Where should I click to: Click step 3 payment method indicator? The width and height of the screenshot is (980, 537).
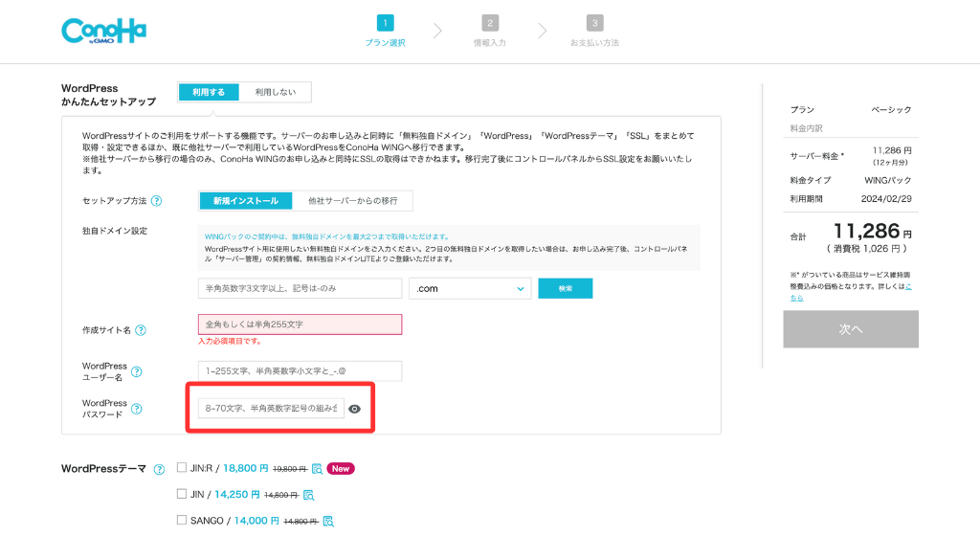(x=594, y=32)
